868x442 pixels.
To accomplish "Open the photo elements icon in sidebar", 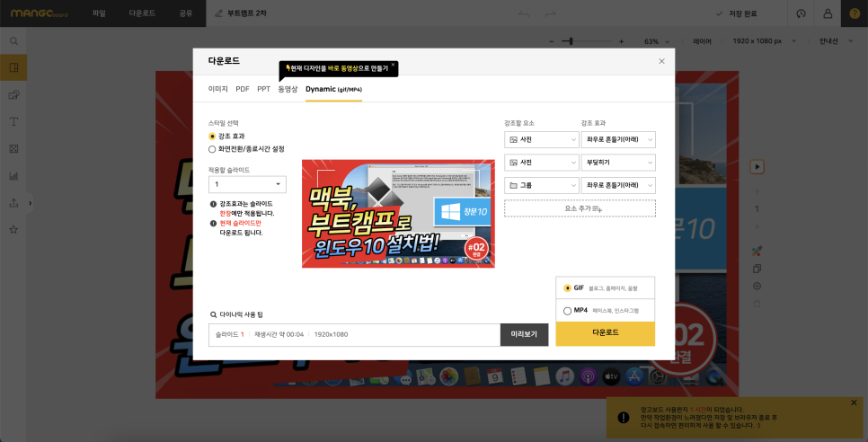I will point(13,95).
